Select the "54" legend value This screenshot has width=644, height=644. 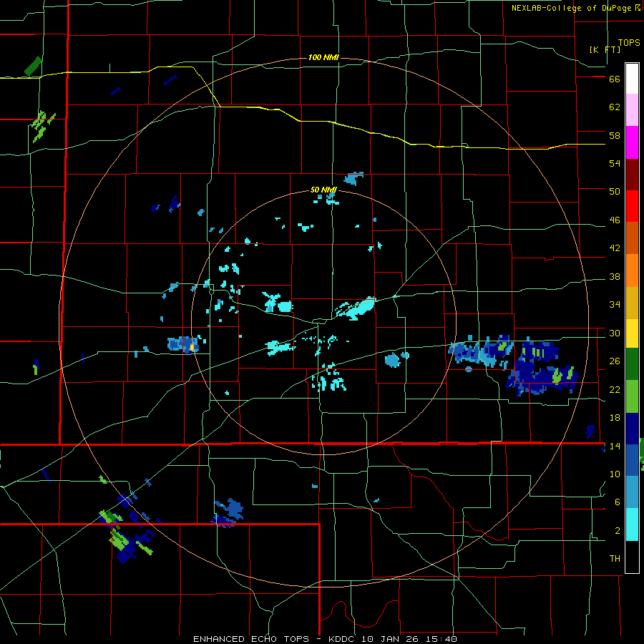[615, 163]
